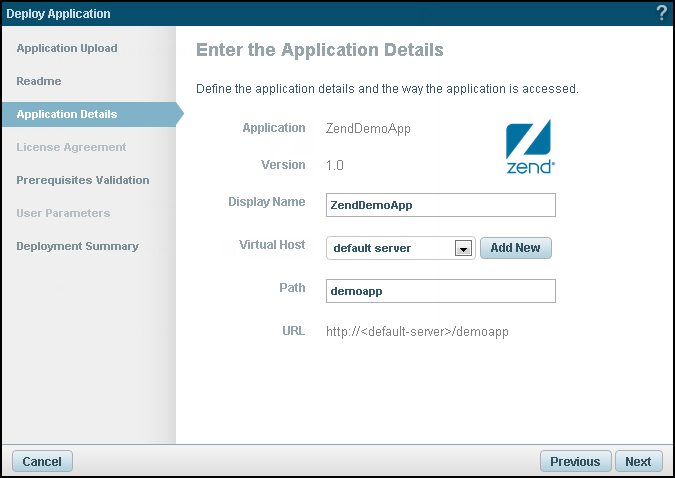
Task: Click the Zend logo image
Action: click(x=530, y=148)
